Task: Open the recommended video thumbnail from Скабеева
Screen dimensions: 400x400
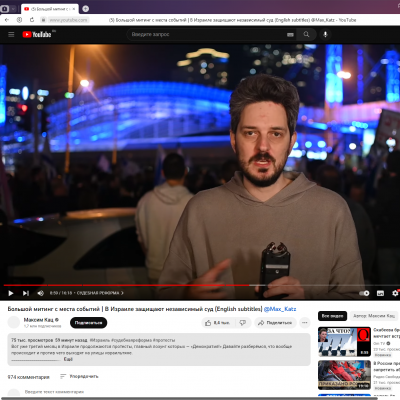Action: [x=344, y=342]
